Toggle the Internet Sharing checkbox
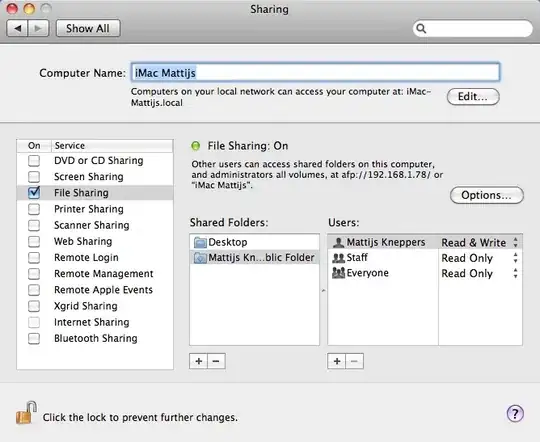 34,322
